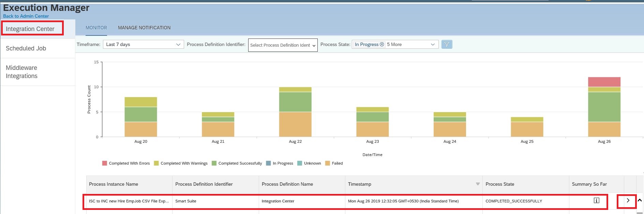The width and height of the screenshot is (644, 214).
Task: Expand the Timeframe Last 7 days dropdown
Action: click(143, 44)
